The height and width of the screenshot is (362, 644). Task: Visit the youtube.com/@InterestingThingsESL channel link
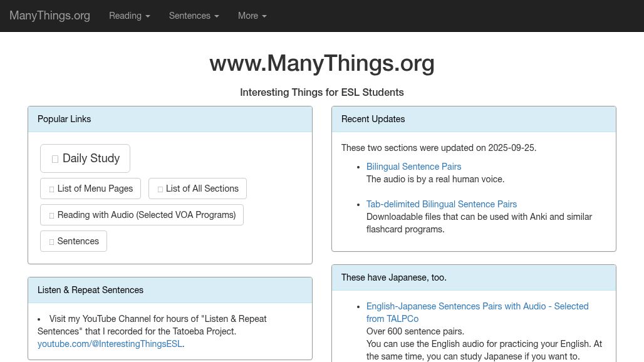[110, 344]
